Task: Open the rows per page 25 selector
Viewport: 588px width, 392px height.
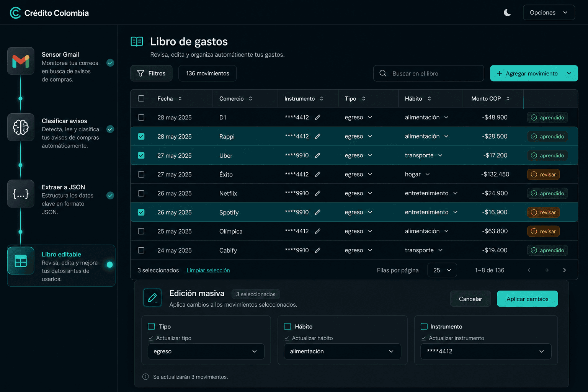Action: pyautogui.click(x=442, y=270)
